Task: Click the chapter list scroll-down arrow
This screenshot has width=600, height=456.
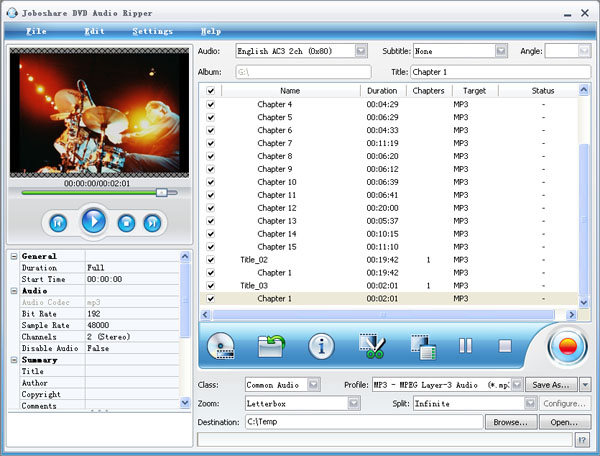Action: pyautogui.click(x=584, y=302)
